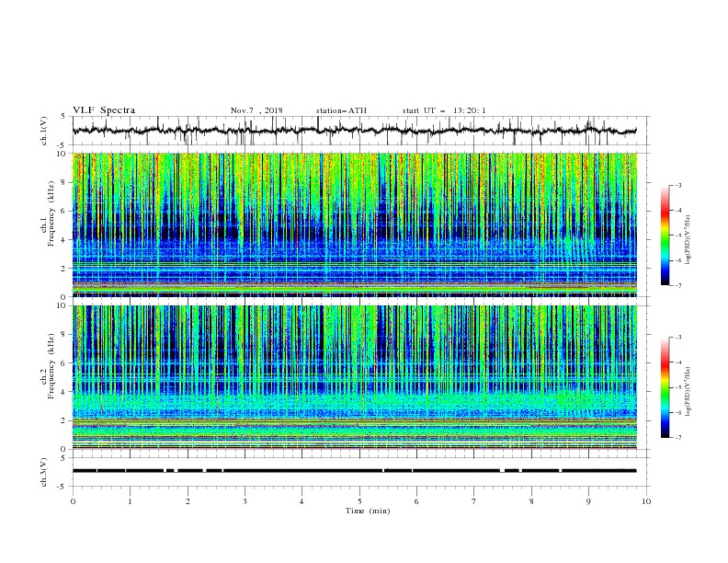Click the ch.2 color scale bar
The width and height of the screenshot is (728, 563).
(665, 387)
